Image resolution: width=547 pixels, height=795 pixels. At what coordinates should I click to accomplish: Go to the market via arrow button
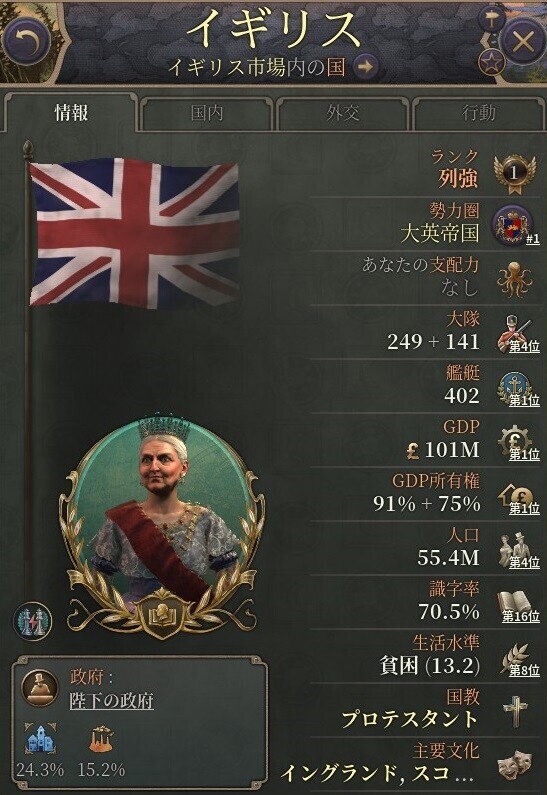point(365,66)
